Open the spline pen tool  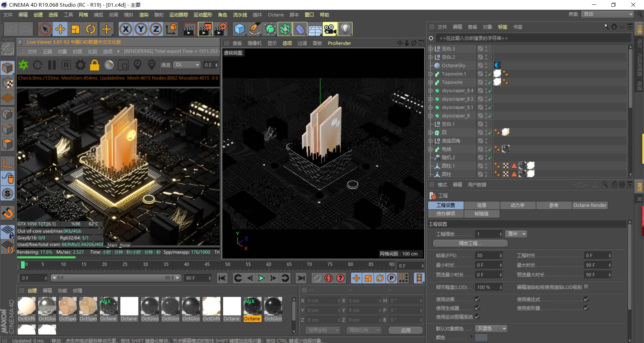pyautogui.click(x=255, y=29)
